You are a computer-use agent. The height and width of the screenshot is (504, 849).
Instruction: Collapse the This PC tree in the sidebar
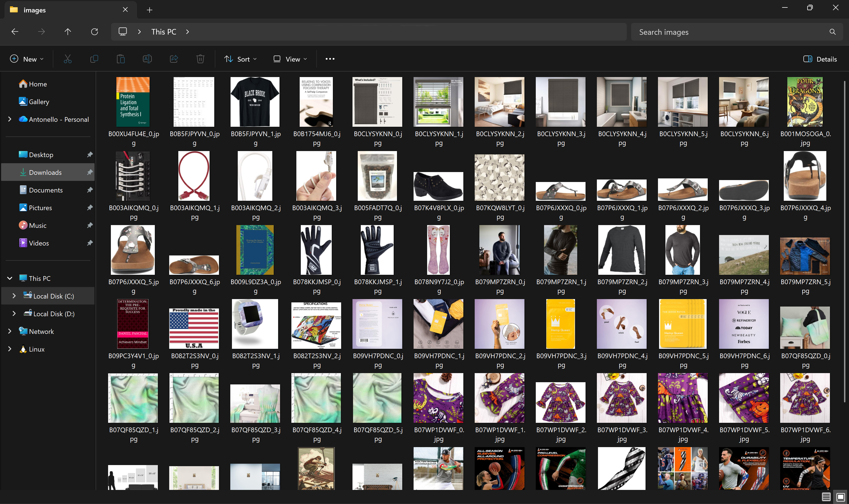point(9,278)
